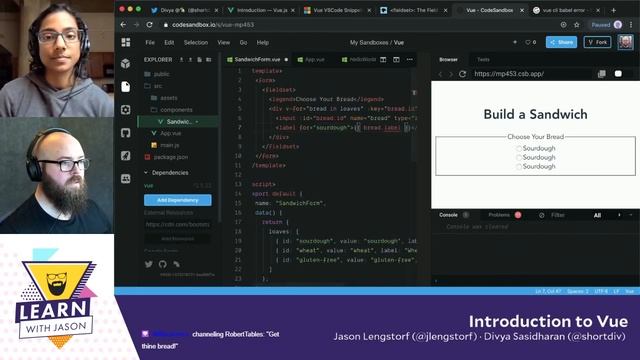Expand the public folder

[158, 74]
